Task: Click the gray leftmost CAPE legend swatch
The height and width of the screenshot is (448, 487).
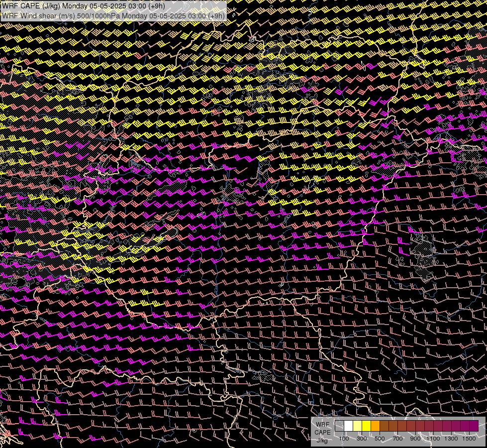Action: pos(339,426)
